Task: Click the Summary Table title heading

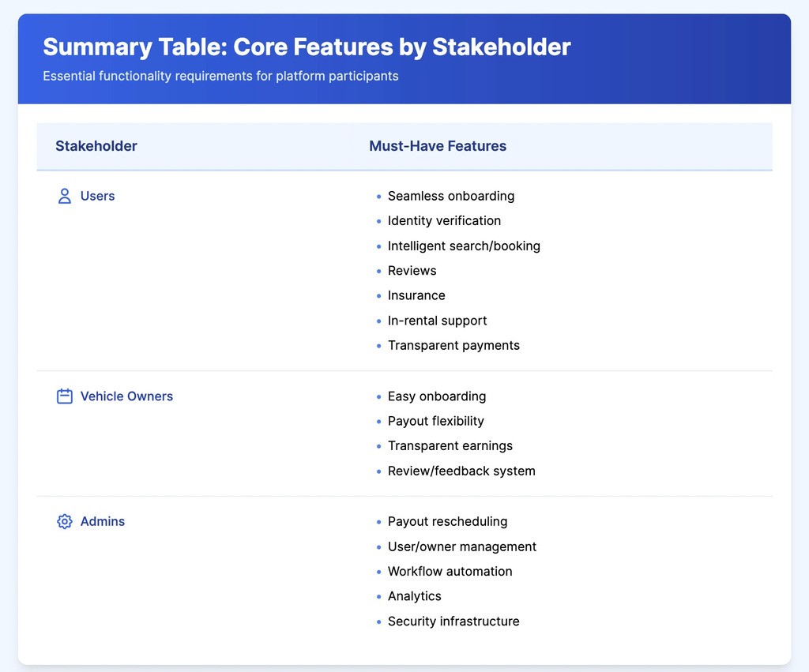Action: click(x=307, y=47)
